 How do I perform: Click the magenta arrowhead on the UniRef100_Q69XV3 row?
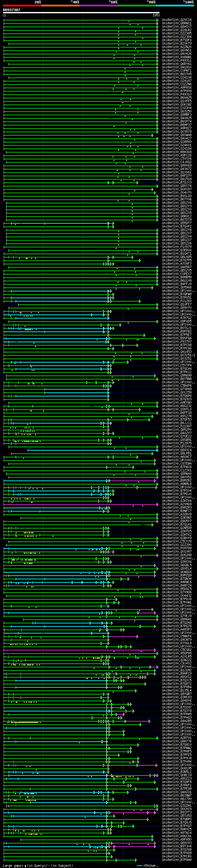pyautogui.click(x=155, y=843)
